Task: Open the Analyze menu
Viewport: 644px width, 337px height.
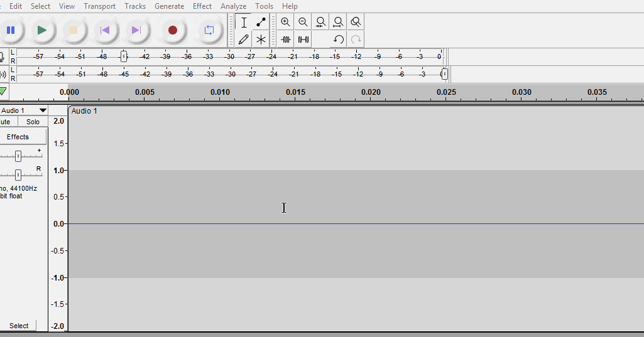Action: coord(233,6)
